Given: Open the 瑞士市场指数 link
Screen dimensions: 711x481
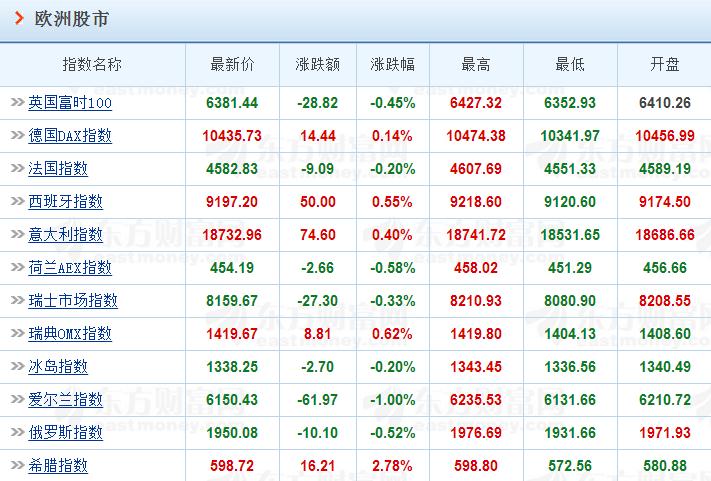Looking at the screenshot, I should 73,301.
